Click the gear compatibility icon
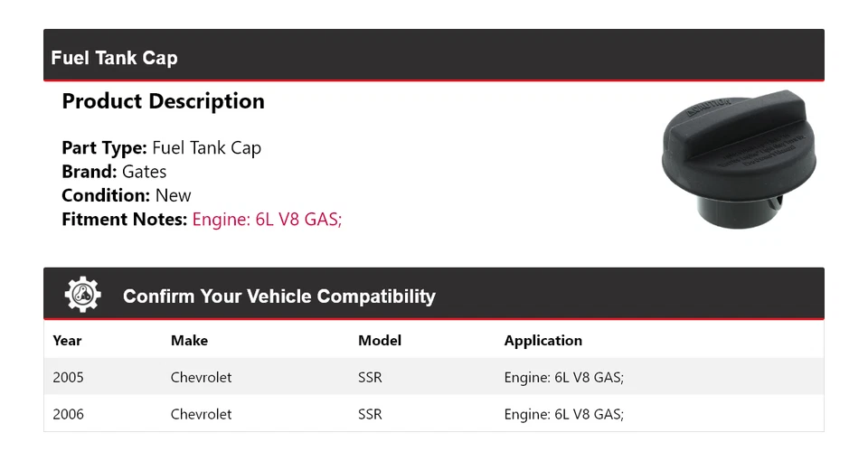This screenshot has height=461, width=868. tap(83, 296)
